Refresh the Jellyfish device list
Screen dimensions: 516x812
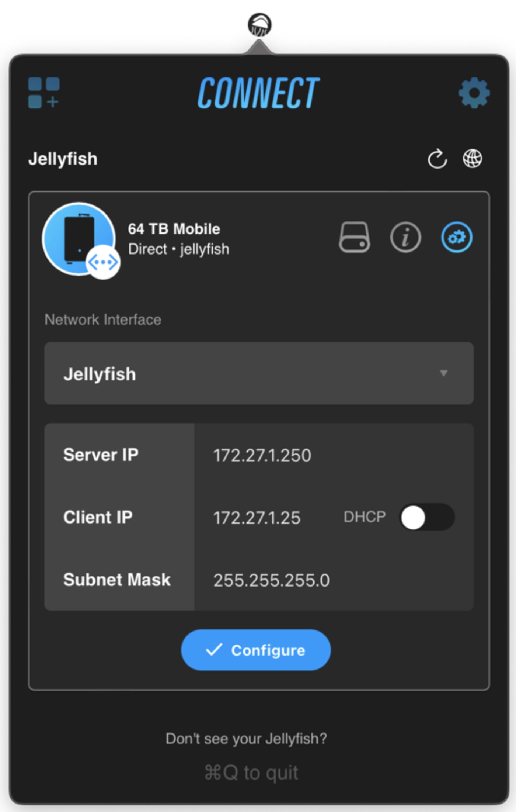[437, 159]
